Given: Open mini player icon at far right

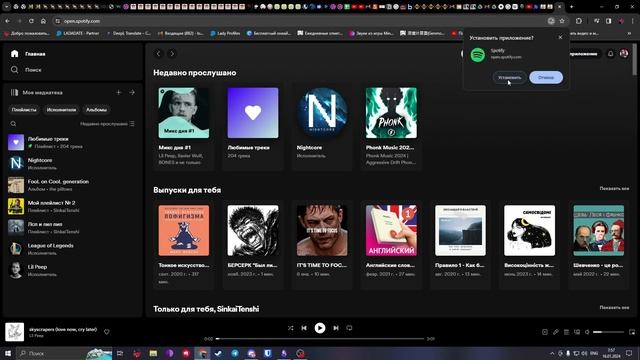Looking at the screenshot, I should 632,332.
